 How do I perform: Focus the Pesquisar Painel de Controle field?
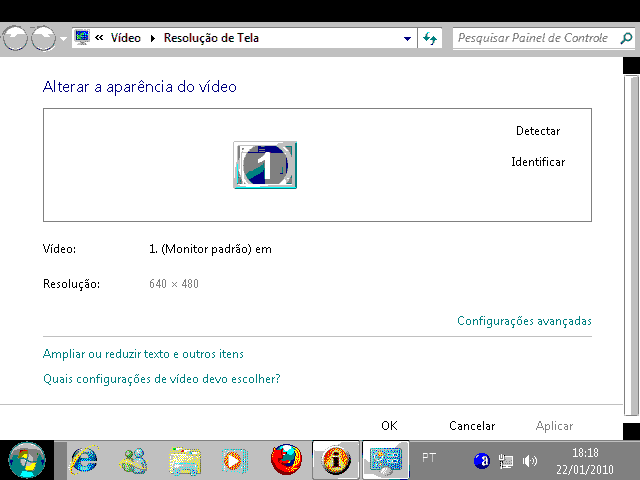click(x=536, y=38)
